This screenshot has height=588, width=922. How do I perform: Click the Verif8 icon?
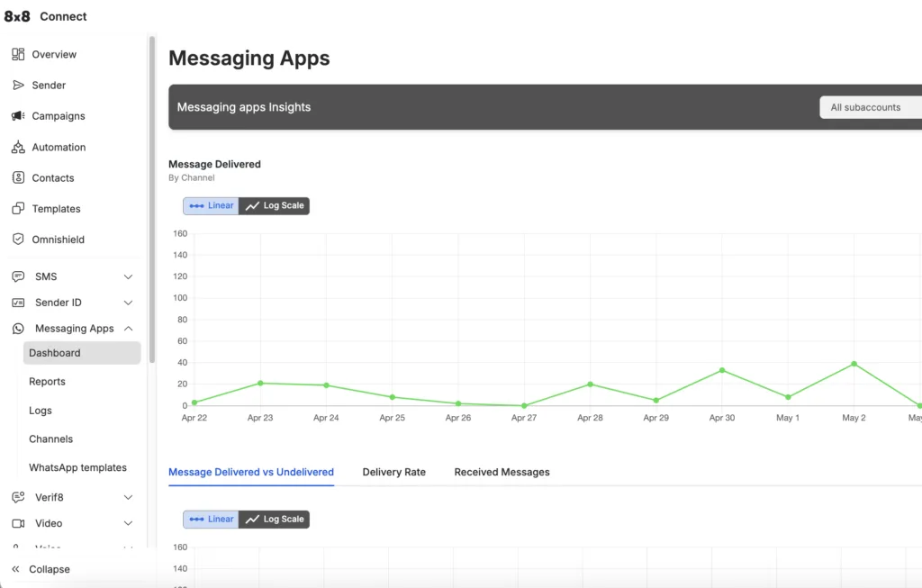pyautogui.click(x=18, y=497)
